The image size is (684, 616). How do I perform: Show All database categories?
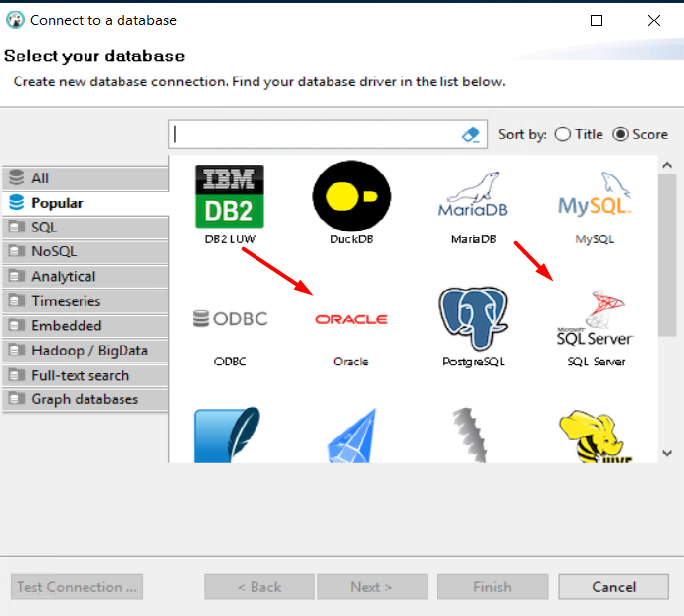pos(85,178)
